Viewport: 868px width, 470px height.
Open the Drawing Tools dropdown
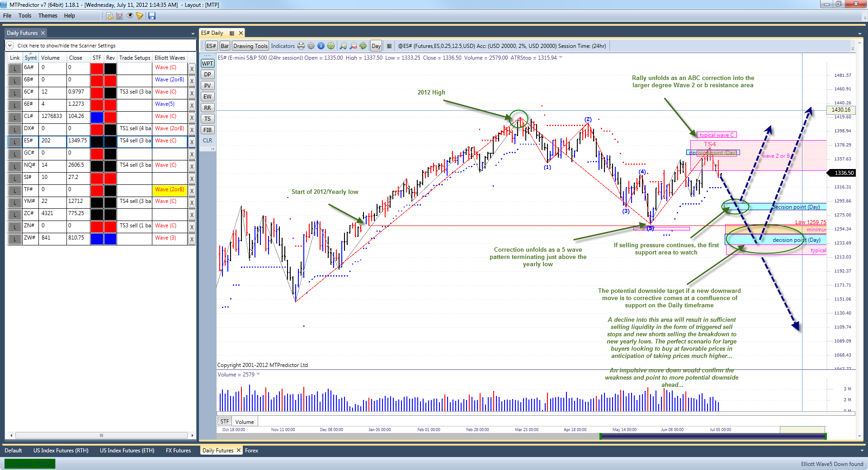pyautogui.click(x=250, y=46)
